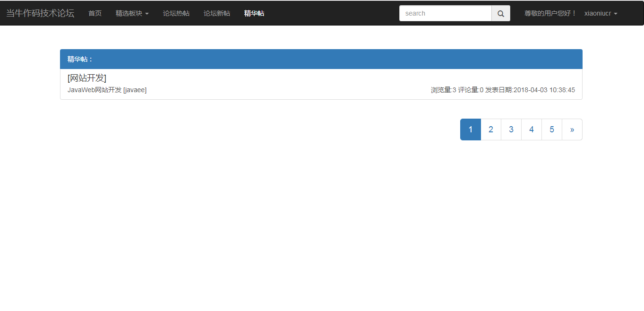
Task: Expand the xiaoniucr user dropdown
Action: (601, 13)
